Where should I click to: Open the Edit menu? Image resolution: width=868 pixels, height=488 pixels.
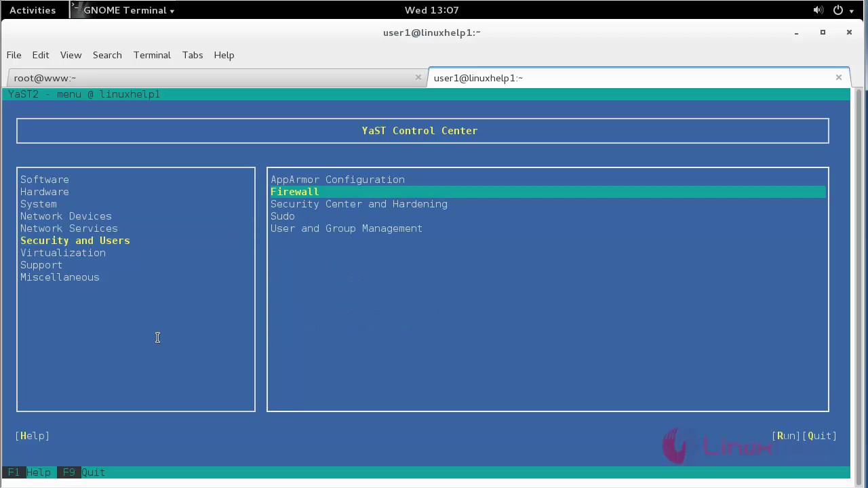[41, 55]
